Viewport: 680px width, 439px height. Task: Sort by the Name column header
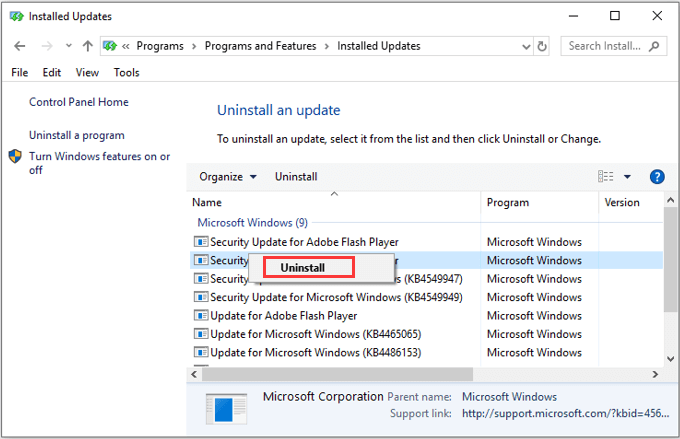335,203
